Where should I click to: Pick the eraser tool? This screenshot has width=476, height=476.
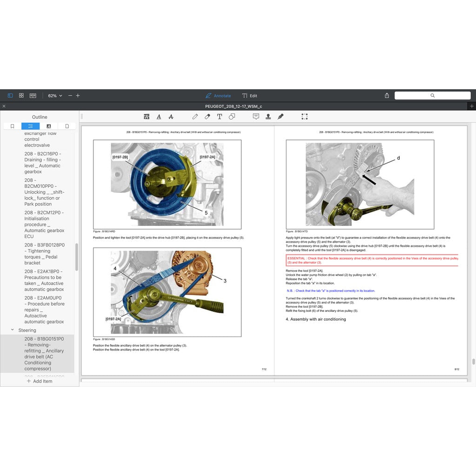(x=207, y=117)
